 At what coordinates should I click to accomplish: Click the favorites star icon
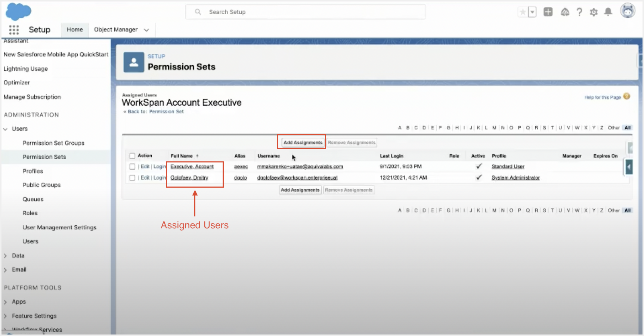point(523,12)
